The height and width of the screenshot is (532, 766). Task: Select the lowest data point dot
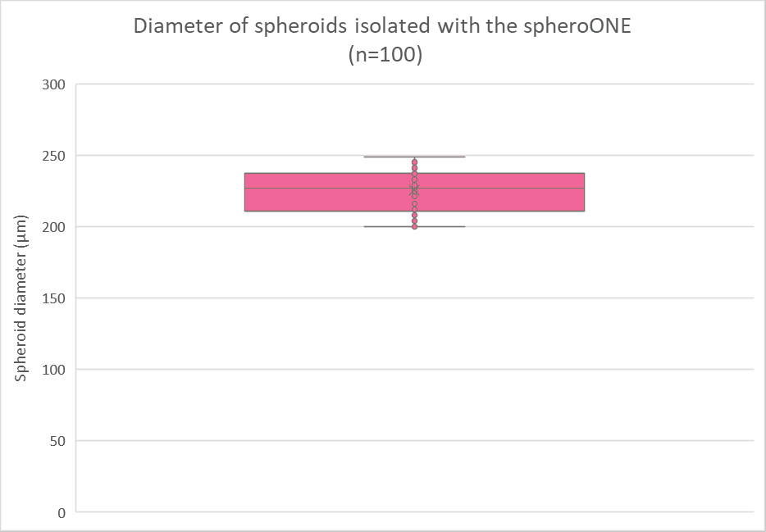pos(415,226)
